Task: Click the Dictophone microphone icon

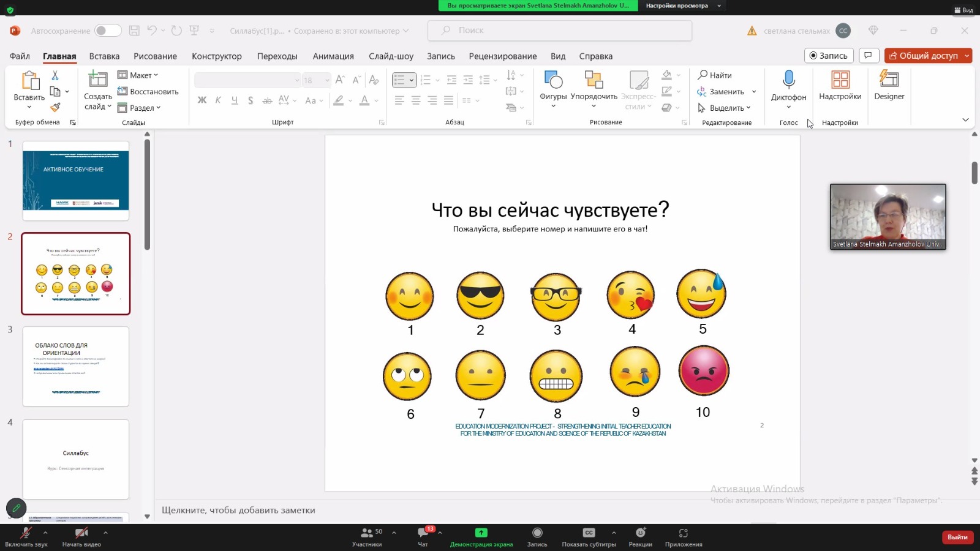Action: point(788,80)
